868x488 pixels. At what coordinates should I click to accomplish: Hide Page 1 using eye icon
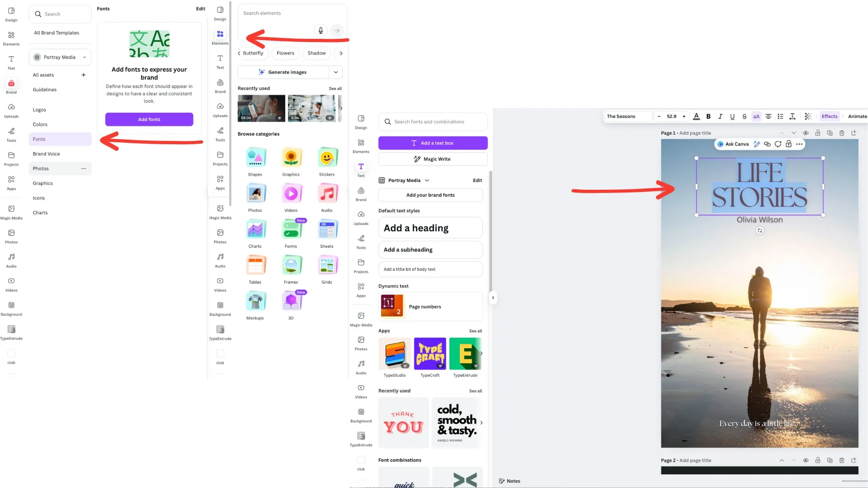point(806,133)
